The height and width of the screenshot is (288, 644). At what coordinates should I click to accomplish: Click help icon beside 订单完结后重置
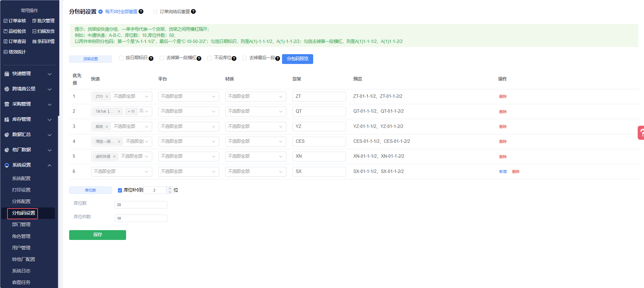(x=193, y=12)
